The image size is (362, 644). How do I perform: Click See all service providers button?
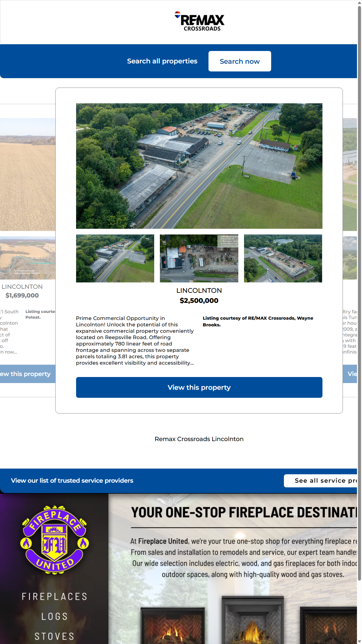point(321,481)
